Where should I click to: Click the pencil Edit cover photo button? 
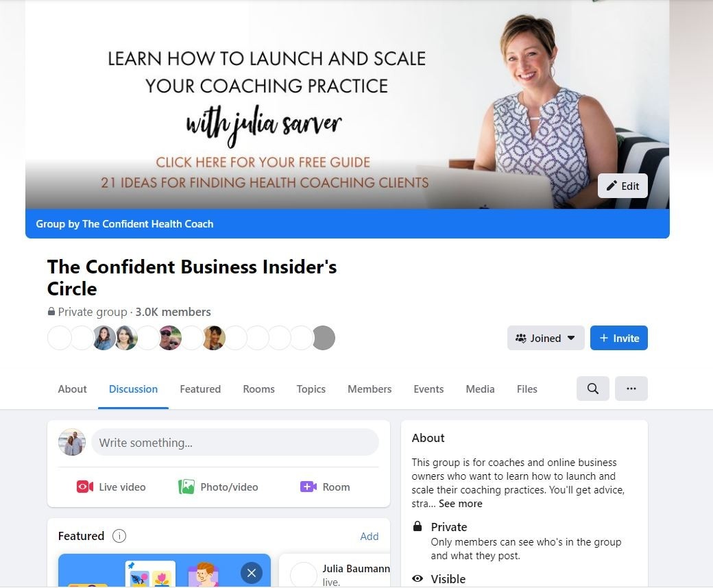(x=623, y=186)
